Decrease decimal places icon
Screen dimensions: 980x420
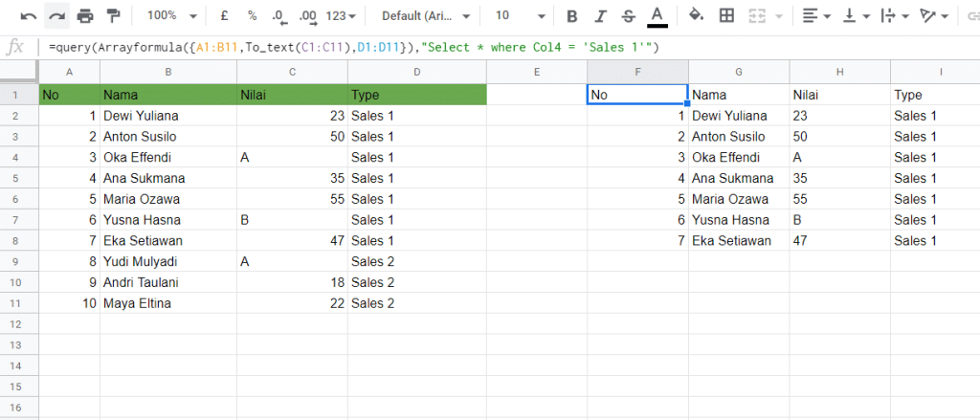click(280, 17)
